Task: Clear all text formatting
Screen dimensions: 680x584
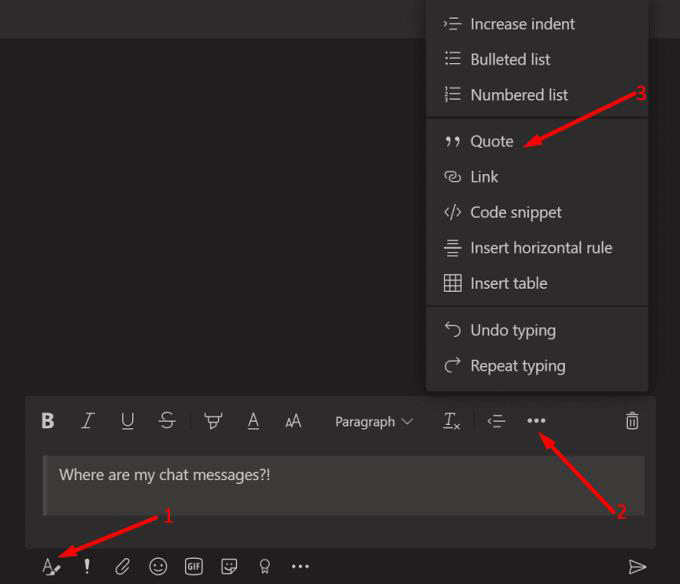Action: pyautogui.click(x=452, y=421)
